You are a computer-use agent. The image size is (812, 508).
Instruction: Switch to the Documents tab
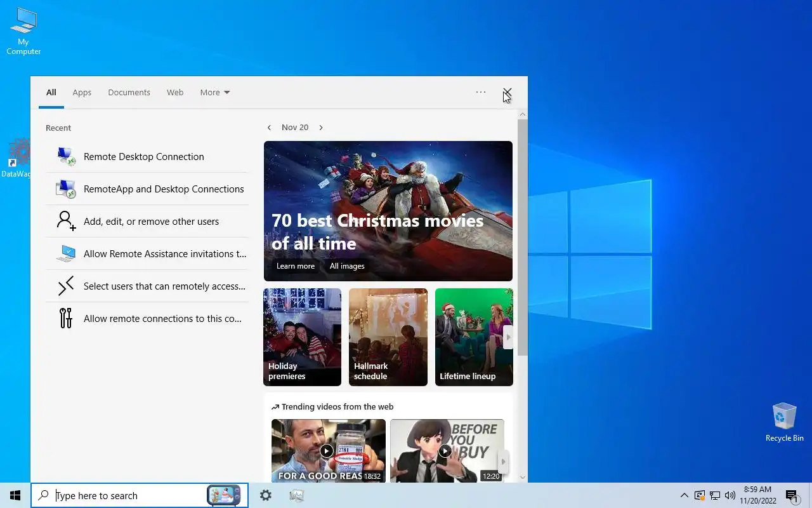click(129, 92)
